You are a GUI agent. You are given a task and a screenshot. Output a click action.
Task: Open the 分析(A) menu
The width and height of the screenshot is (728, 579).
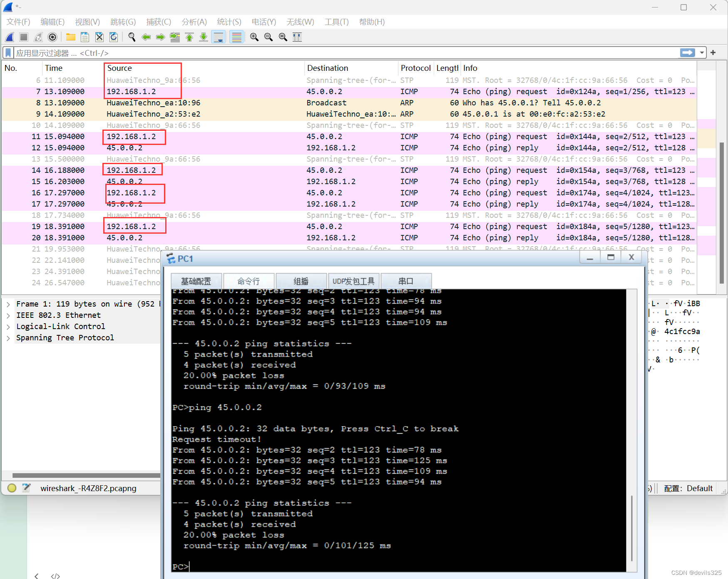194,22
